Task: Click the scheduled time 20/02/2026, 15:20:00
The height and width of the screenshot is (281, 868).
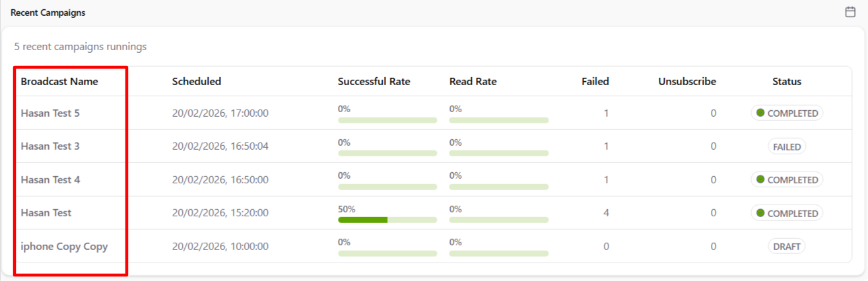Action: (220, 213)
